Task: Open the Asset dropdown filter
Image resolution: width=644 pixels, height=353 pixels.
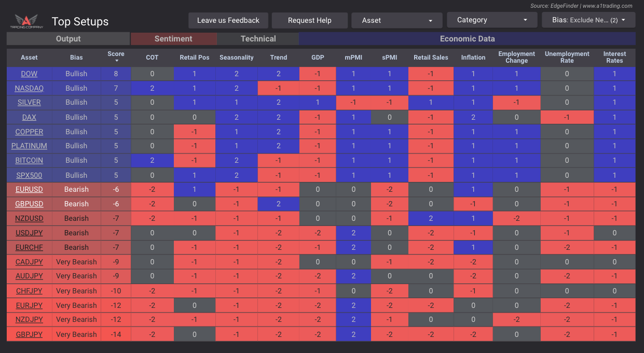Action: (396, 21)
